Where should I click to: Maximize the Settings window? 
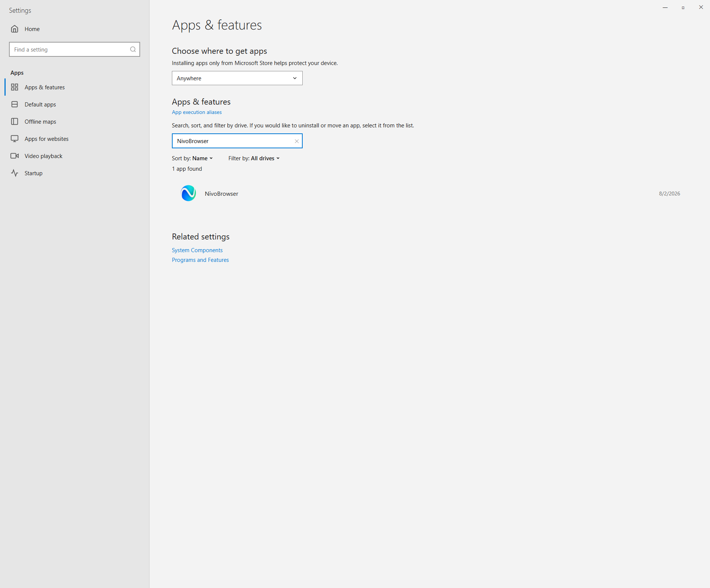coord(683,7)
